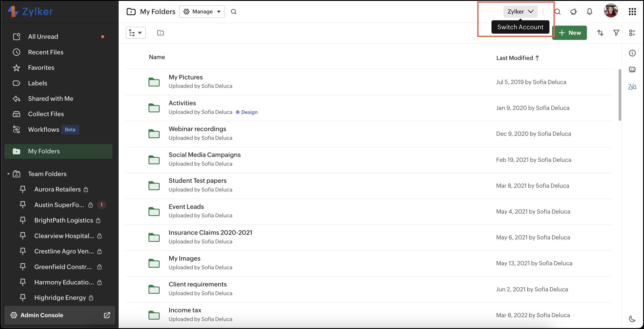Open the Webinar recordings folder

point(197,129)
